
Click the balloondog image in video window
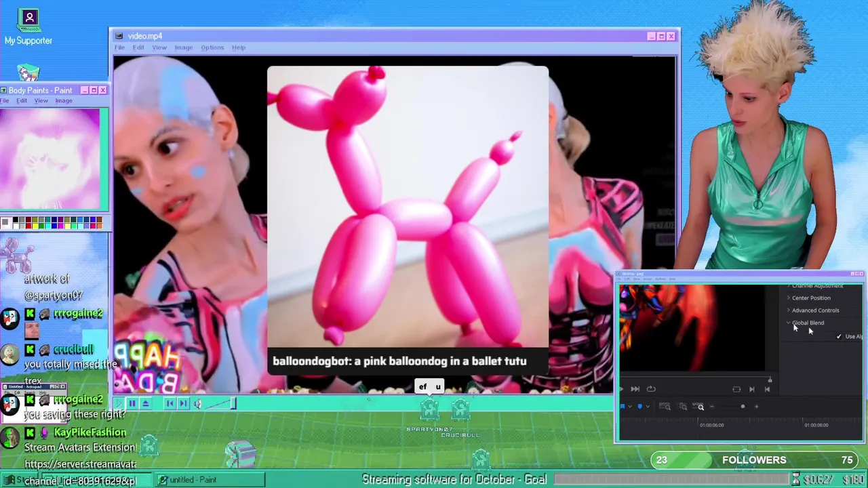click(408, 207)
